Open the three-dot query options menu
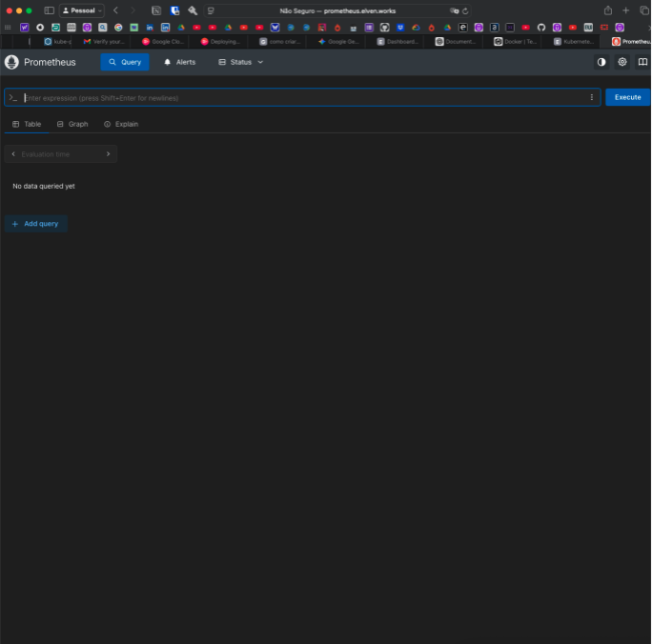The image size is (653, 644). click(591, 97)
